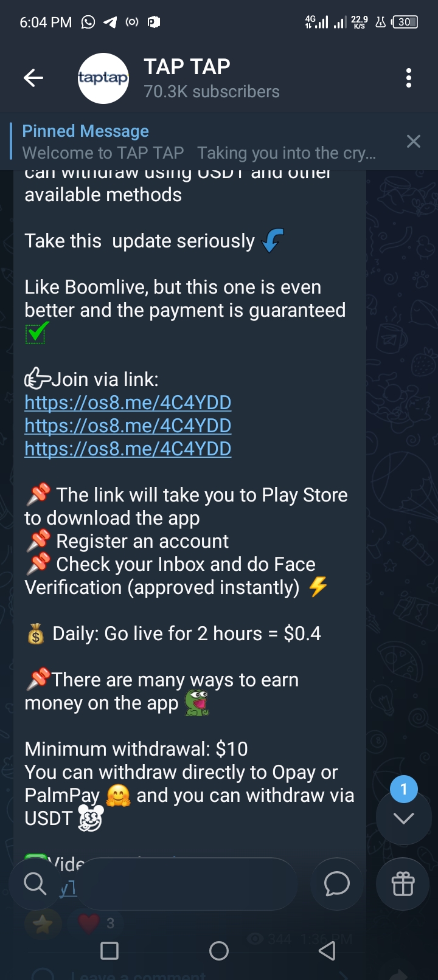438x980 pixels.
Task: Tap the gift box icon
Action: coord(403,884)
